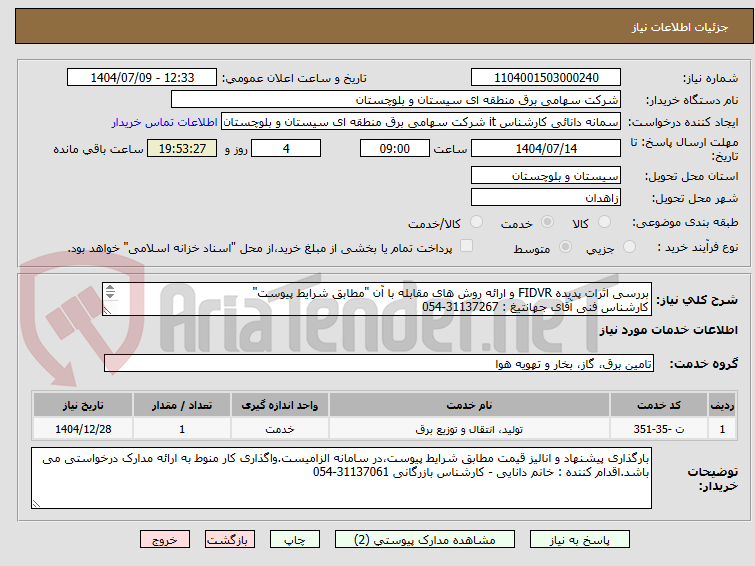Click the deadline date field 1404/07/14
755x566 pixels.
[x=546, y=148]
